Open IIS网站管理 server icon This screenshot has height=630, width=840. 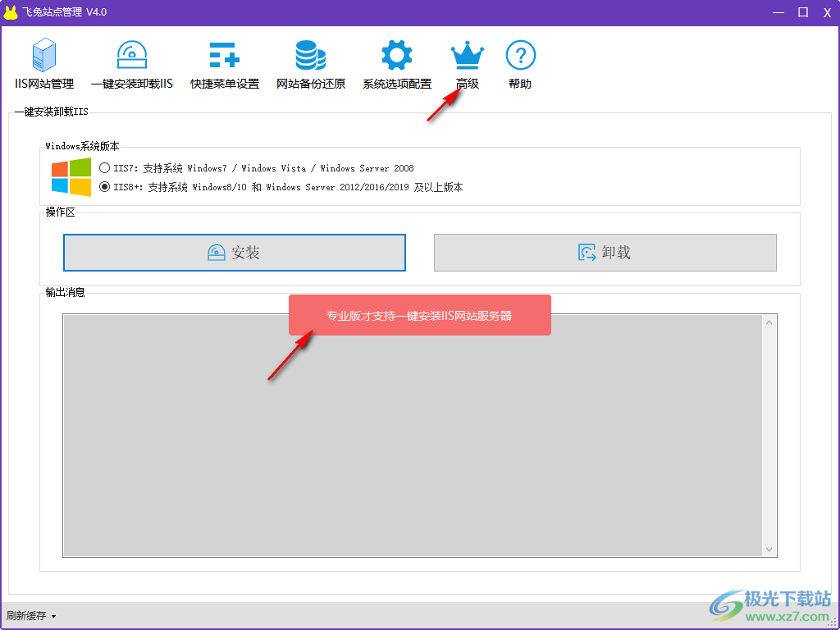44,56
